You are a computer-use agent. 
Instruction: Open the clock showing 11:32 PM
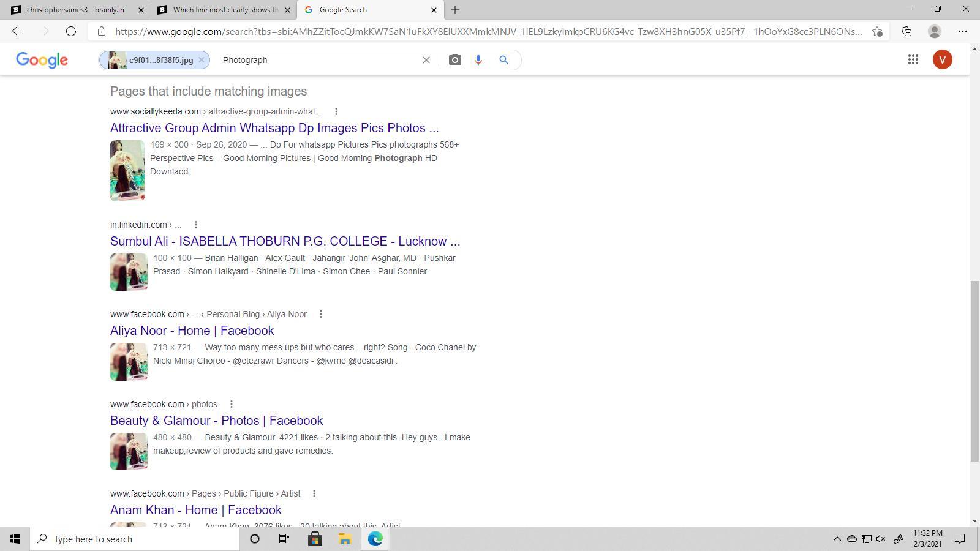click(927, 539)
